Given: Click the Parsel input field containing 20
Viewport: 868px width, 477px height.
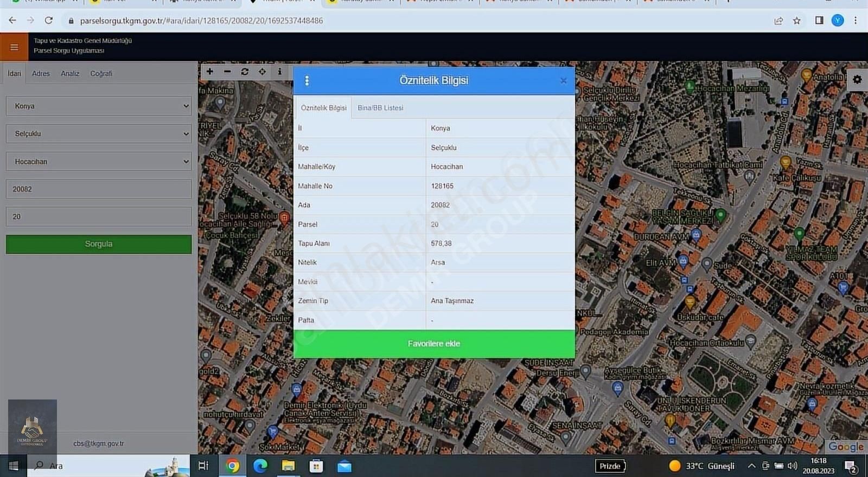Looking at the screenshot, I should 99,217.
